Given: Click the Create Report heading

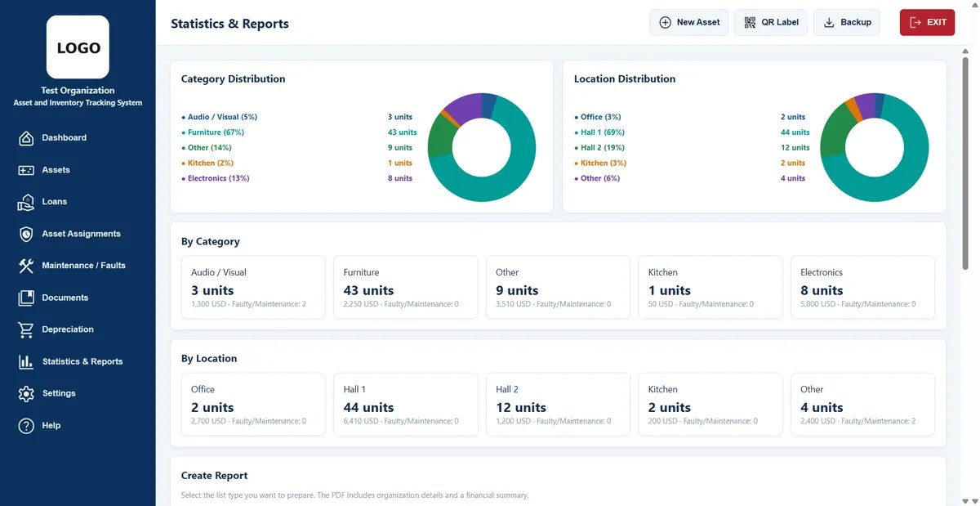Looking at the screenshot, I should point(214,476).
